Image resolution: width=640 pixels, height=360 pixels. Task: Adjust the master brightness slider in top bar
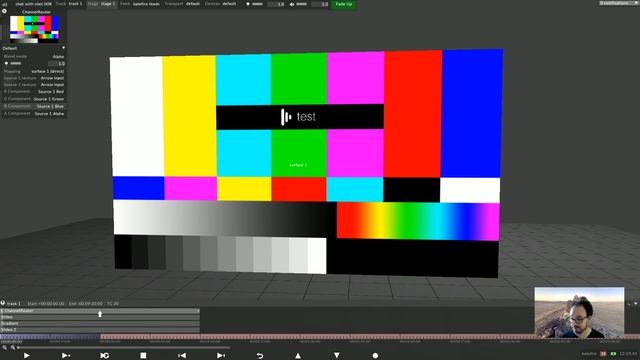click(258, 4)
